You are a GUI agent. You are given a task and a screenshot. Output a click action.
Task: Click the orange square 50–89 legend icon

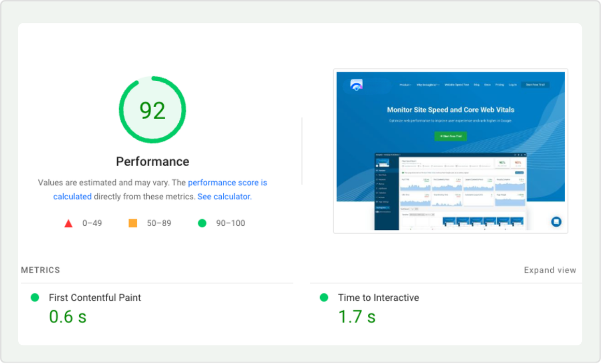coord(133,223)
